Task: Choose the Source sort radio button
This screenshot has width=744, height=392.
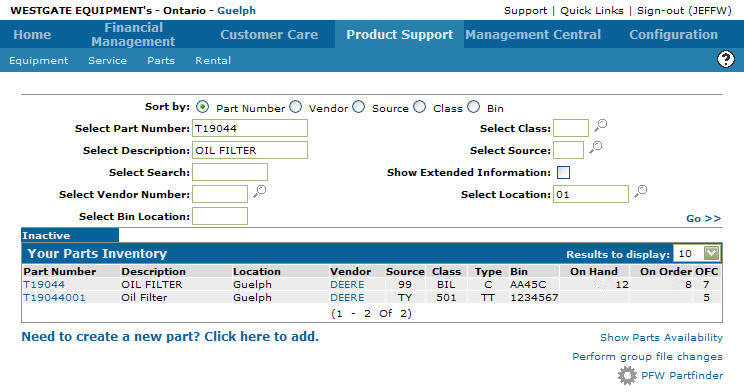Action: [x=359, y=107]
